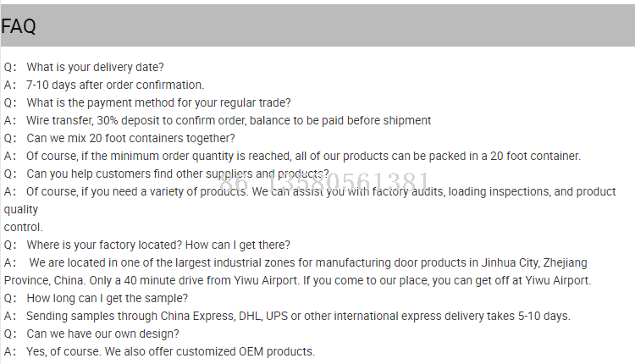The height and width of the screenshot is (364, 635).
Task: Click the customized OEM products answer
Action: pyautogui.click(x=170, y=351)
